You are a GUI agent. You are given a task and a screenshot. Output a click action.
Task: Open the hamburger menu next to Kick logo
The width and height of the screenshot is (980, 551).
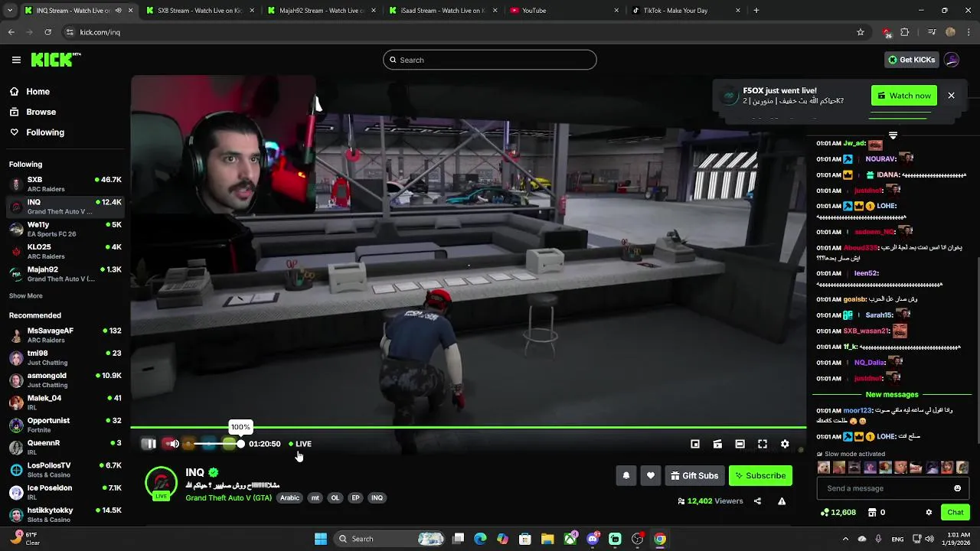click(x=16, y=60)
